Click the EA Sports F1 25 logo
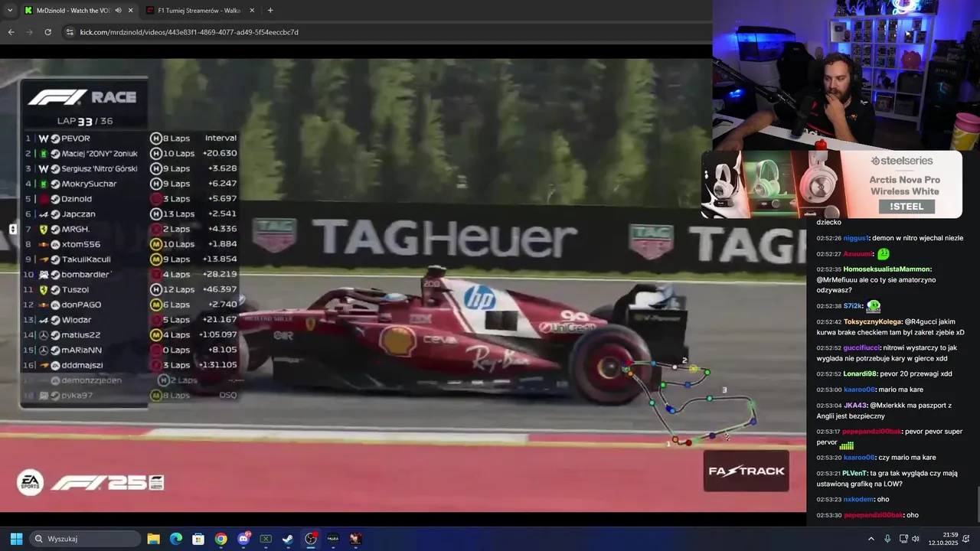This screenshot has height=551, width=980. (91, 483)
